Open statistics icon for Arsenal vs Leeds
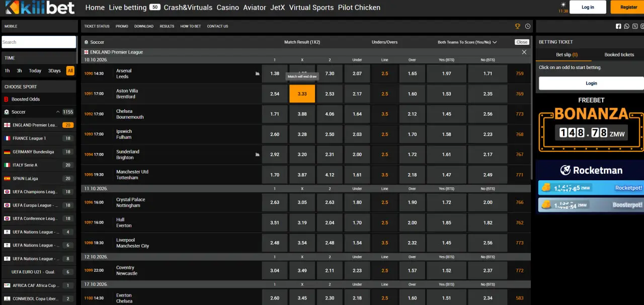 tap(258, 73)
